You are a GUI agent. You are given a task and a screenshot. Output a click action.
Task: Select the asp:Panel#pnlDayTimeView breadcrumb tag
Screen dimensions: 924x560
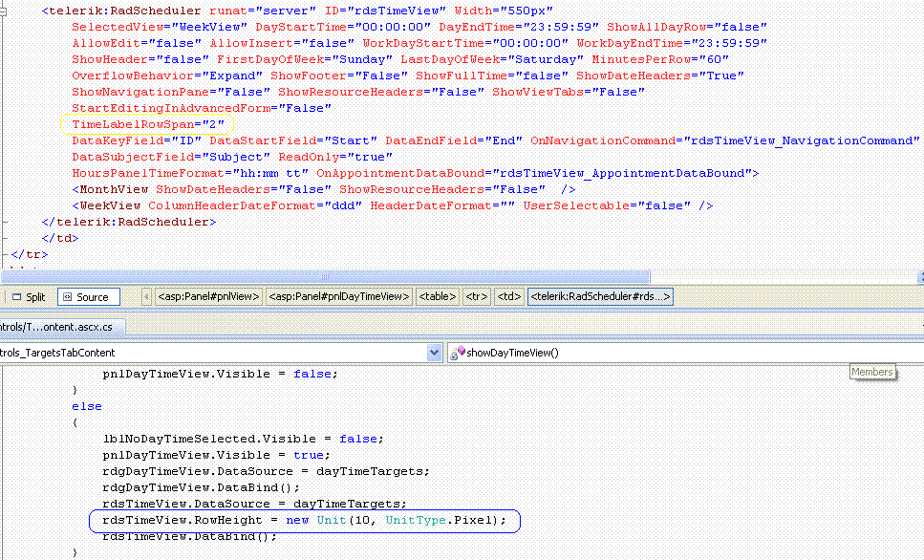pyautogui.click(x=339, y=296)
